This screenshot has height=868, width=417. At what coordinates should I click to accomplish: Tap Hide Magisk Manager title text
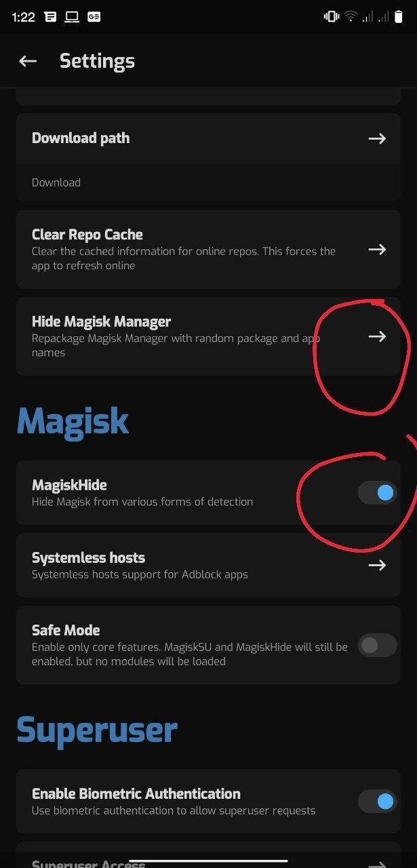(101, 321)
